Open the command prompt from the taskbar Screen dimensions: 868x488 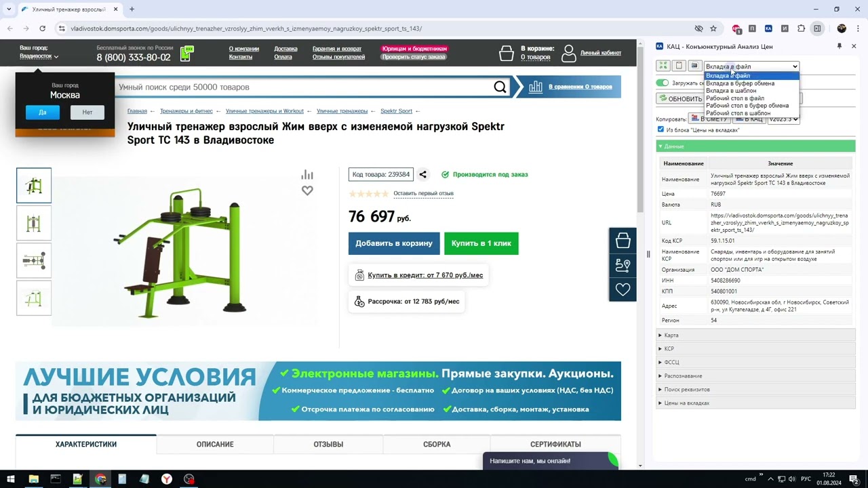[56, 479]
